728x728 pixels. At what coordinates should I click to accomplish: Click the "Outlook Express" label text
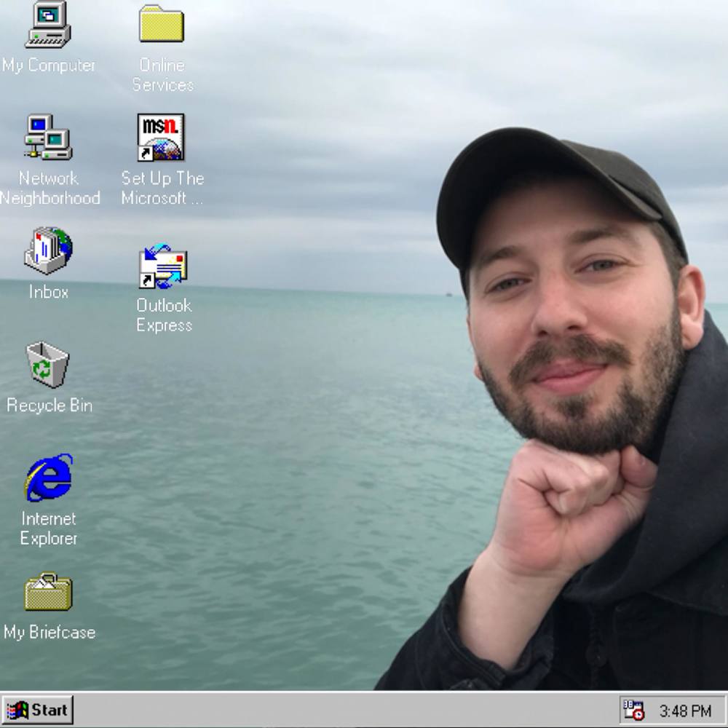click(x=164, y=314)
